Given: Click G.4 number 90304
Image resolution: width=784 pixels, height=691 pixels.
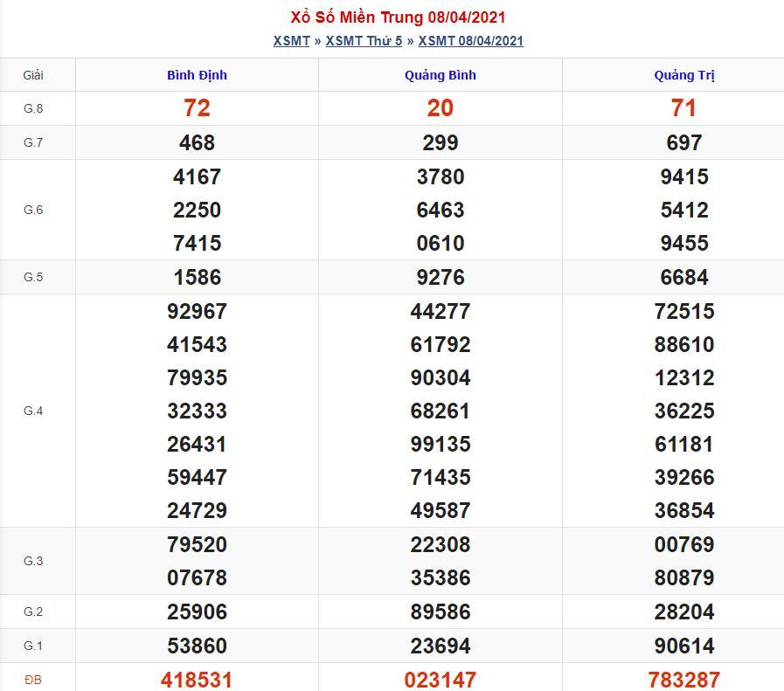Looking at the screenshot, I should [x=441, y=377].
